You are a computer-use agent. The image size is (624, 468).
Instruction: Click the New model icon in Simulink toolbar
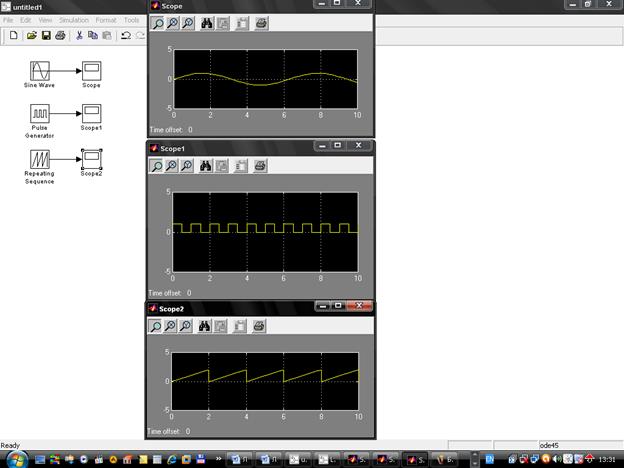[13, 35]
